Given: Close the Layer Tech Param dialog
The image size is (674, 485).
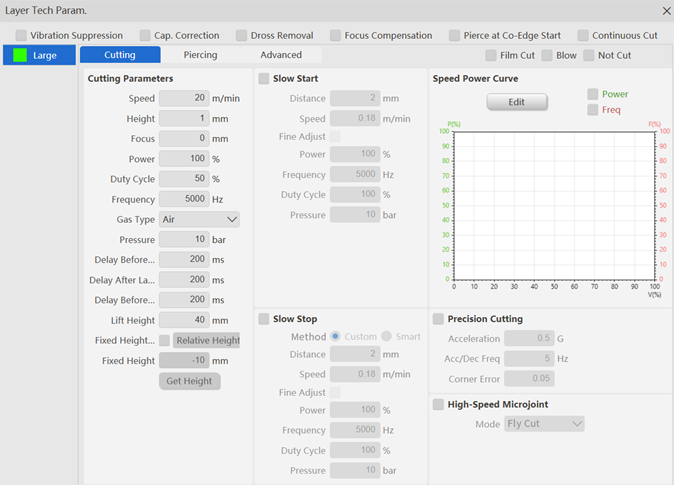Looking at the screenshot, I should [x=667, y=10].
